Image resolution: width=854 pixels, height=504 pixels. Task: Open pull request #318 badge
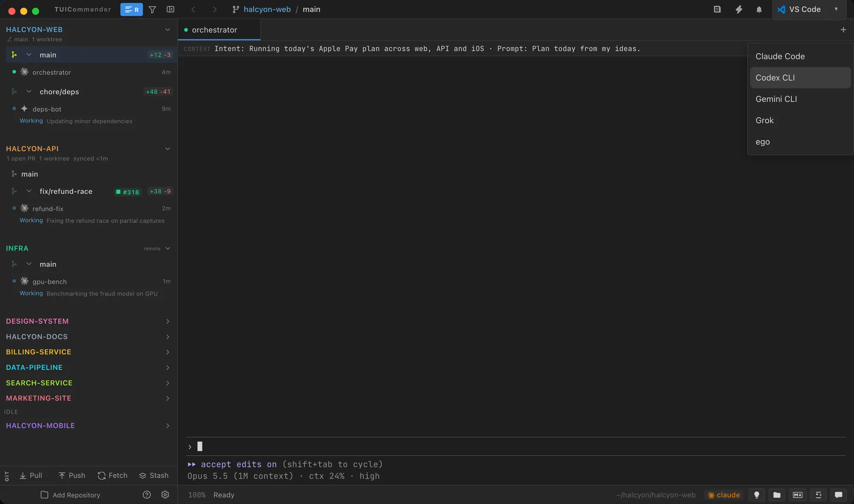(128, 192)
